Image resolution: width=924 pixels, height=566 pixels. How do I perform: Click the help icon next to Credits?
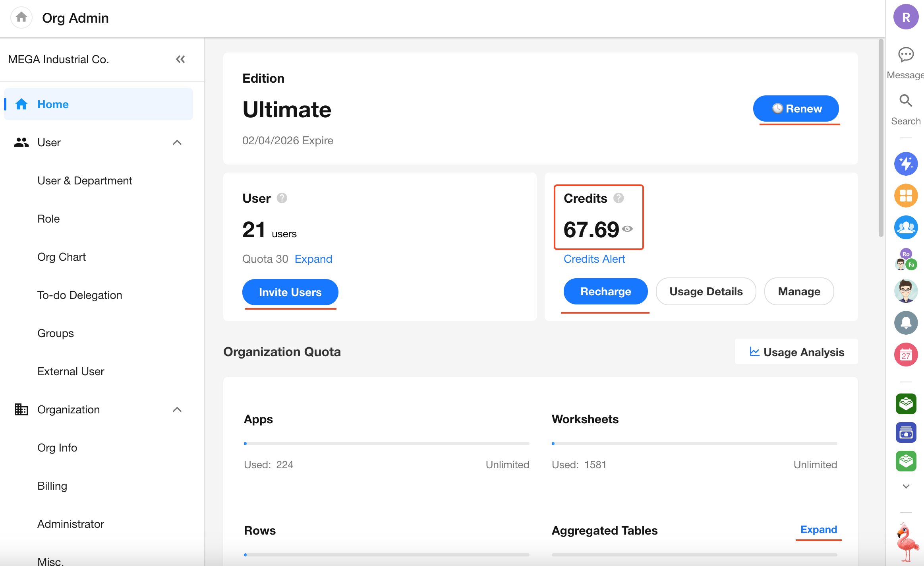619,198
